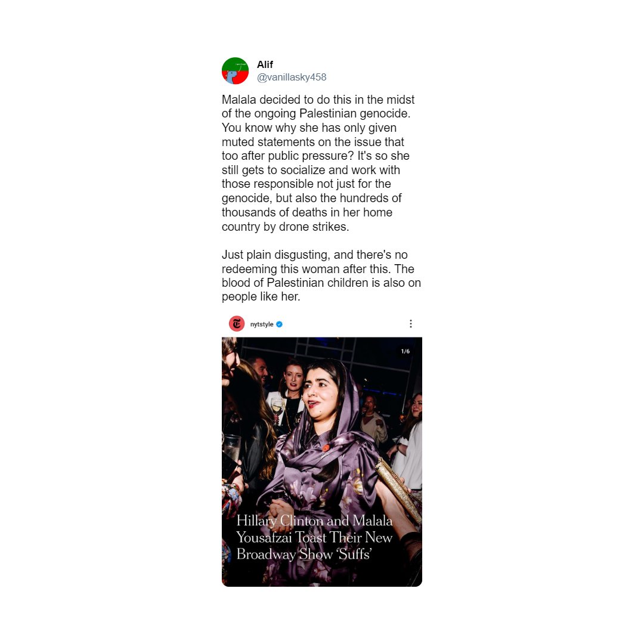Click the gold glitter clutch in photo
644x644 pixels.
398,490
